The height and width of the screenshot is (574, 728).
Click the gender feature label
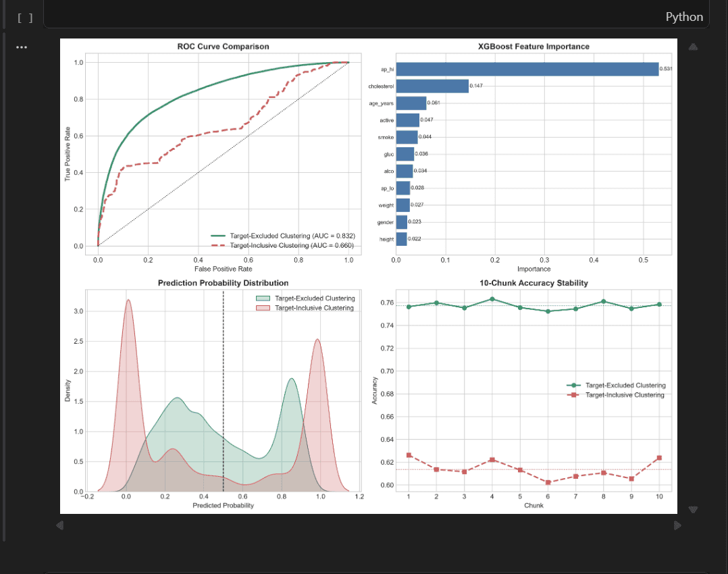point(386,222)
